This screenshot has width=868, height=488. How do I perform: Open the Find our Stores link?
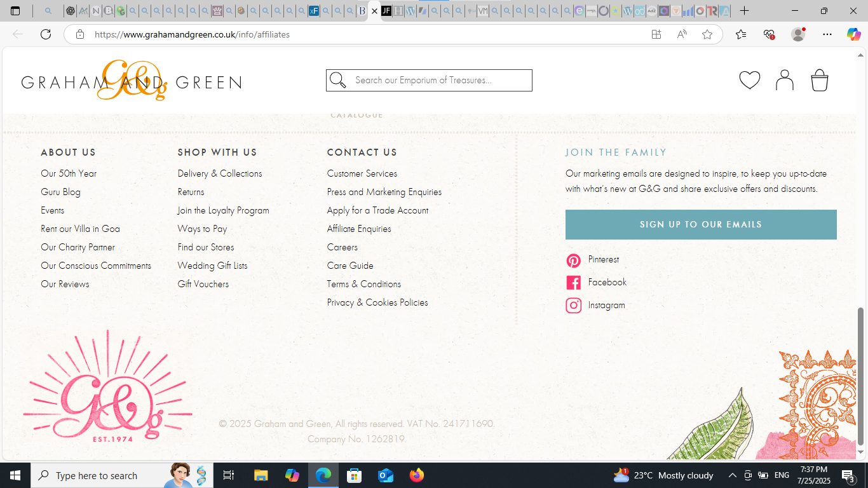click(x=206, y=247)
